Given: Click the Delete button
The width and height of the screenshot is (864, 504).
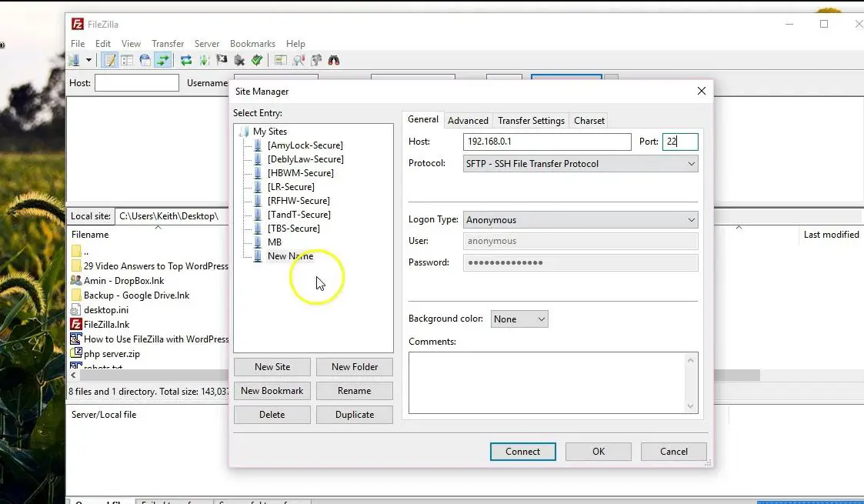Looking at the screenshot, I should tap(272, 414).
